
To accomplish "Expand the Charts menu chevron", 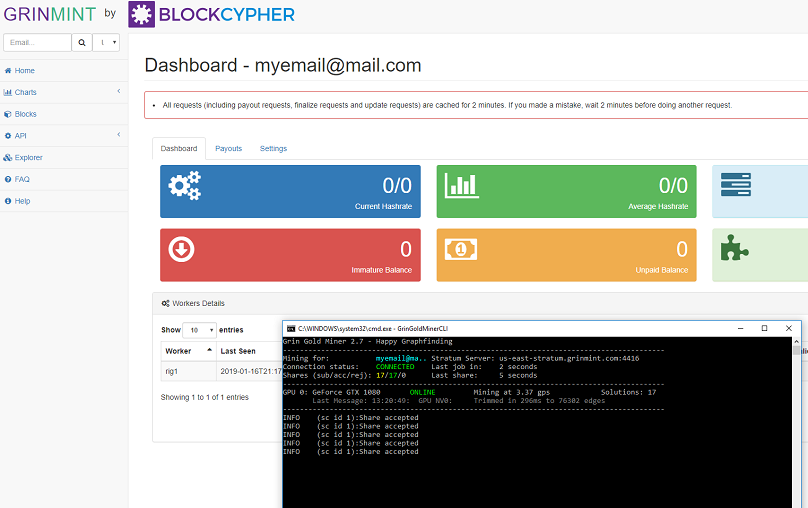I will [x=119, y=91].
